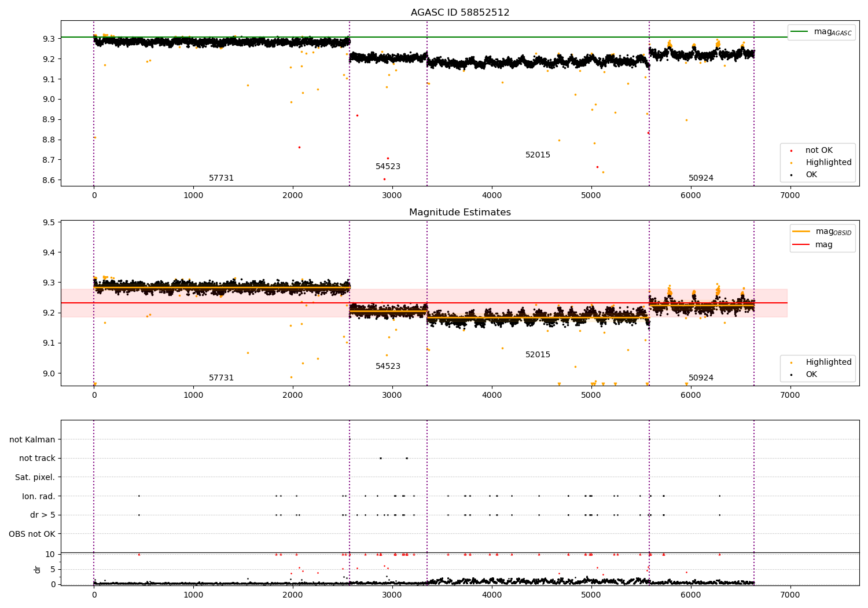
Task: Select obsid label 57731 in top plot
Action: click(x=222, y=178)
